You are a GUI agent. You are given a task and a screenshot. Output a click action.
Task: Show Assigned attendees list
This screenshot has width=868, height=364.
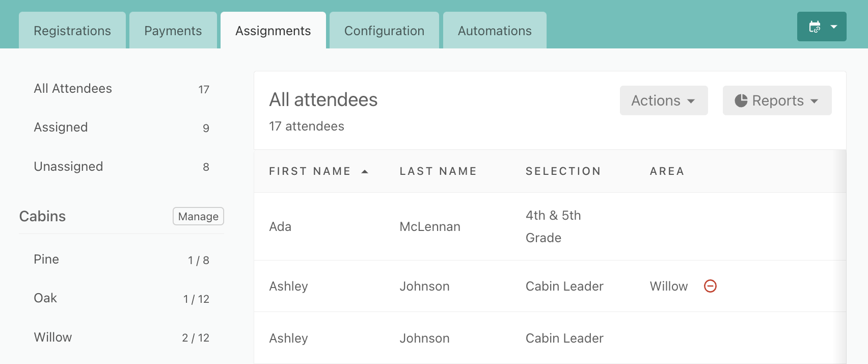[121, 127]
